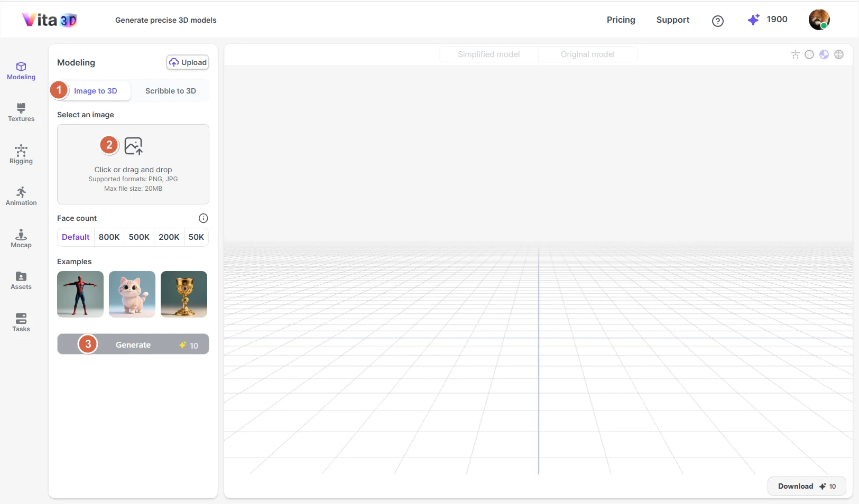859x504 pixels.
Task: Toggle the skeleton view in the viewport
Action: 796,54
